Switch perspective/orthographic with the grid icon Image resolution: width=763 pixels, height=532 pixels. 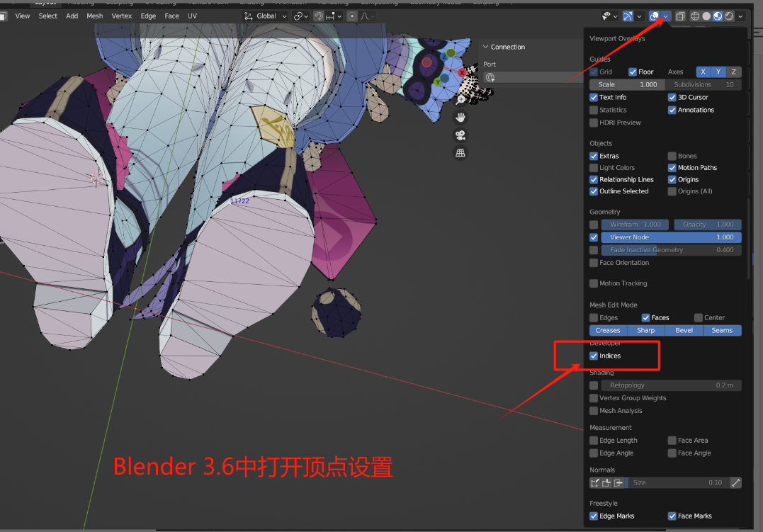[x=460, y=153]
